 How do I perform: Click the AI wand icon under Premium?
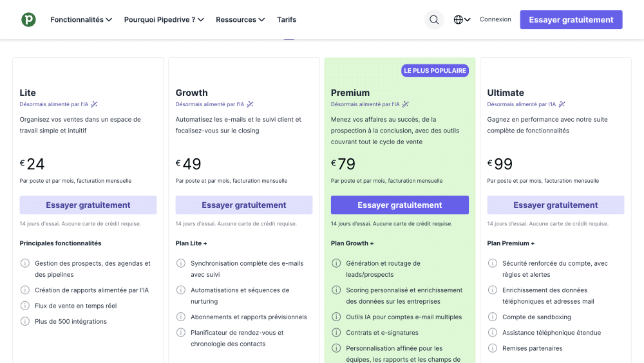(x=405, y=104)
